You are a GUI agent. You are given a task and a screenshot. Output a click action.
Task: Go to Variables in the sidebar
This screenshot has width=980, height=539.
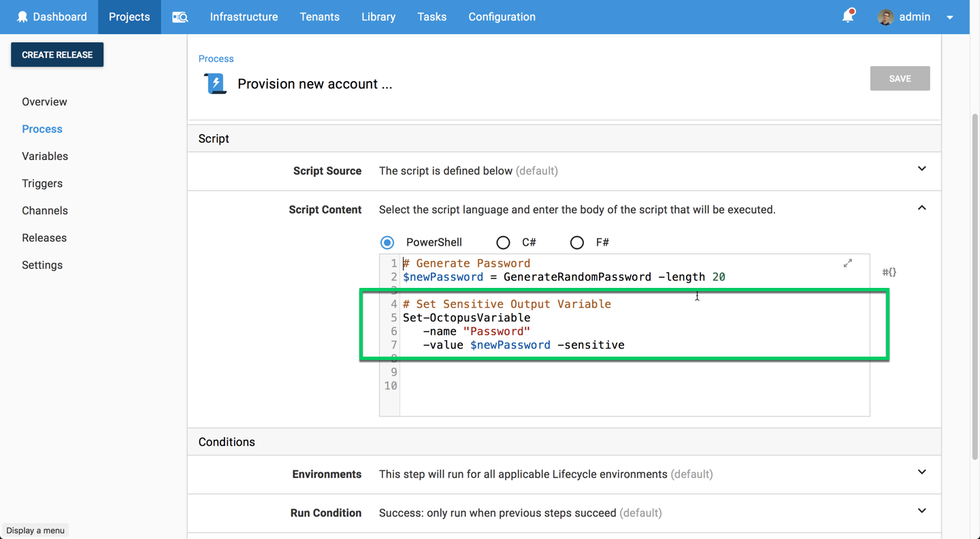(x=45, y=157)
